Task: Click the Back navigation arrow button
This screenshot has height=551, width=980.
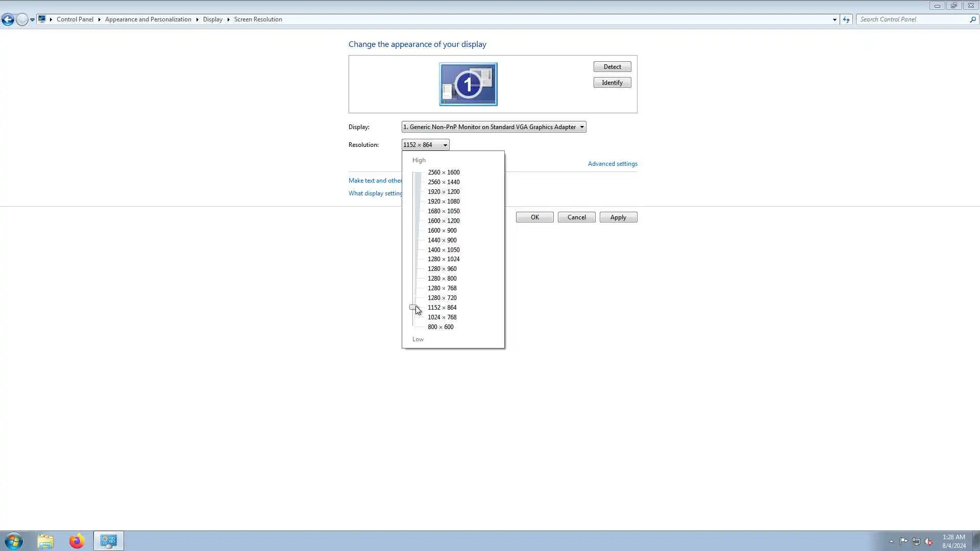Action: [x=8, y=20]
